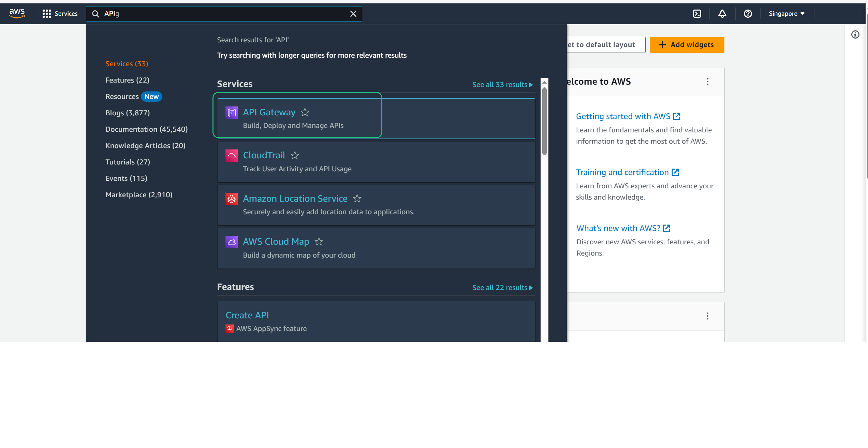Open Create API feature link
The height and width of the screenshot is (448, 868).
click(x=247, y=315)
